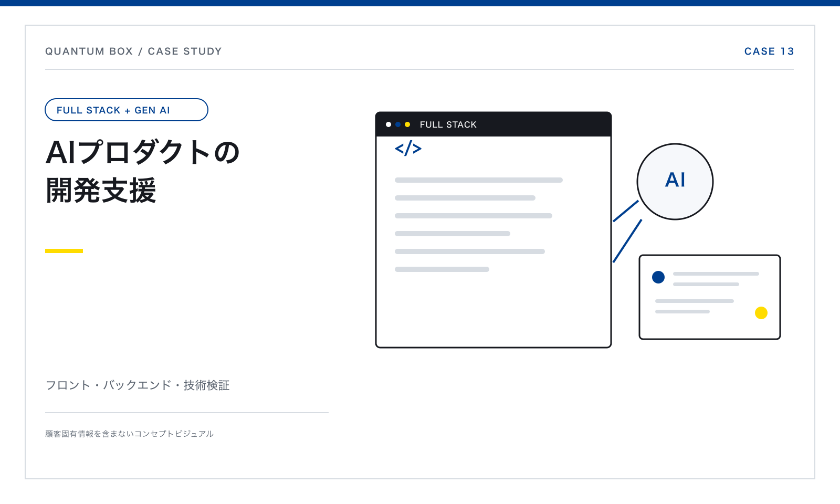
Task: Click the code brackets icon in the window
Action: [408, 149]
